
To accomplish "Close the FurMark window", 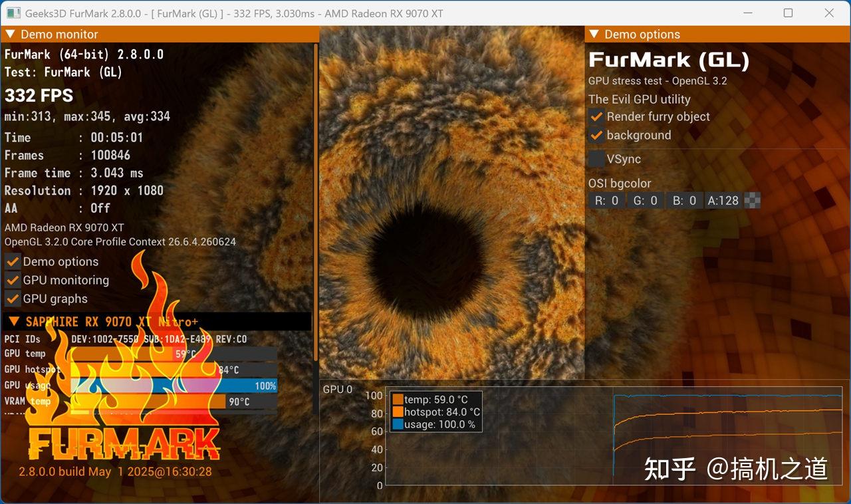I will pyautogui.click(x=829, y=13).
